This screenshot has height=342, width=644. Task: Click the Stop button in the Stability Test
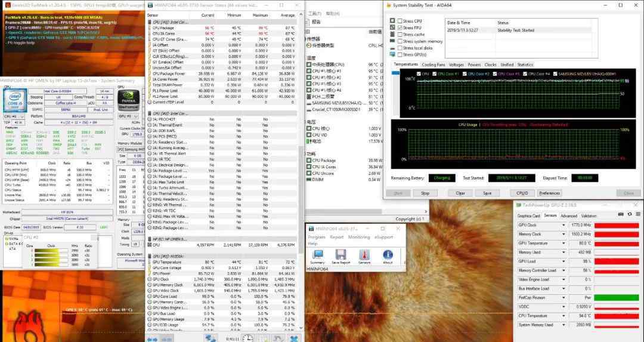coord(425,193)
